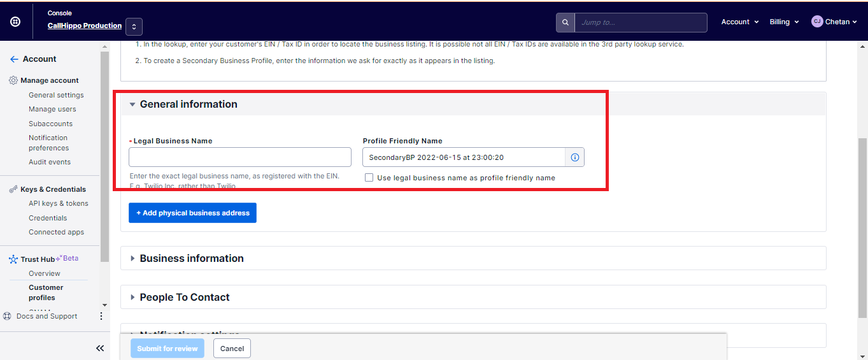Viewport: 868px width, 360px height.
Task: Open Manage users in sidebar
Action: click(x=52, y=109)
